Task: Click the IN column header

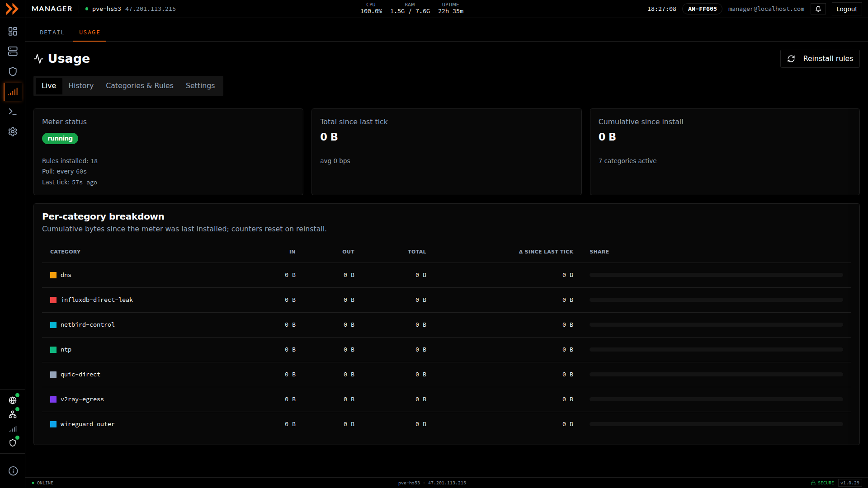Action: point(292,252)
